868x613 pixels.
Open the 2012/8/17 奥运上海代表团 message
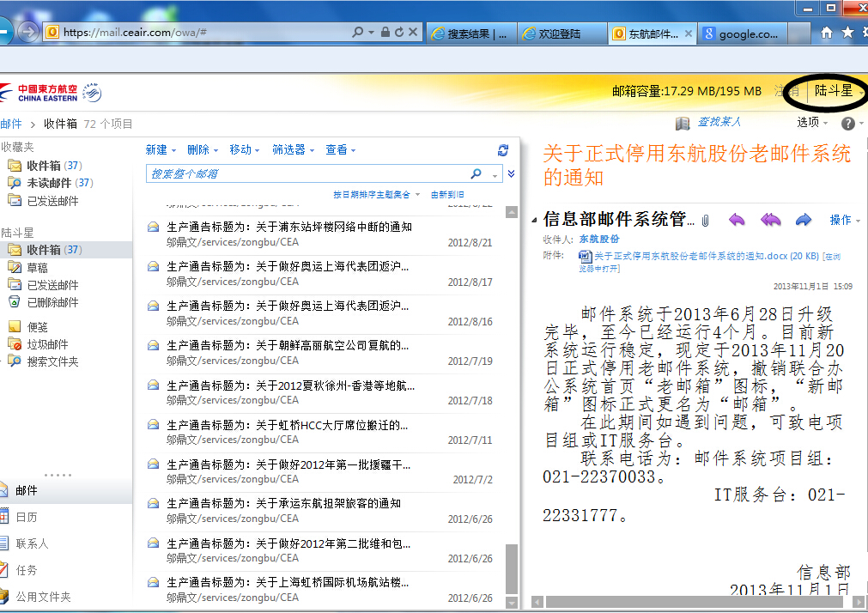319,274
